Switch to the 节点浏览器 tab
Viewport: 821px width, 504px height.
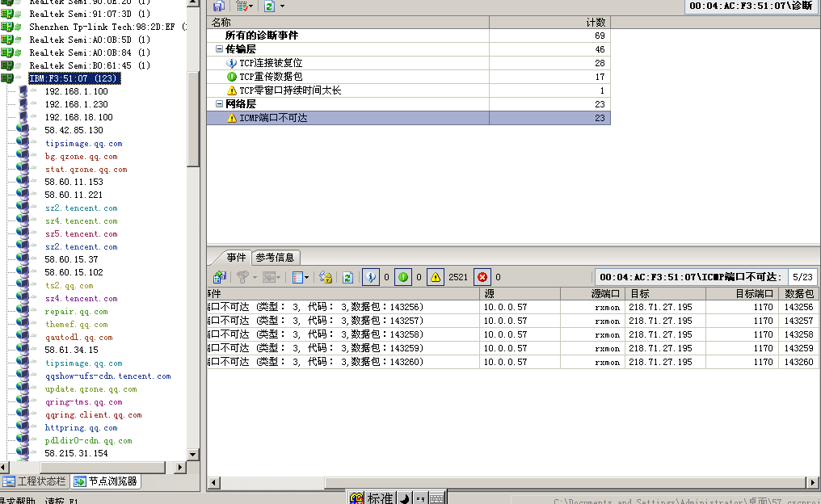tap(107, 481)
